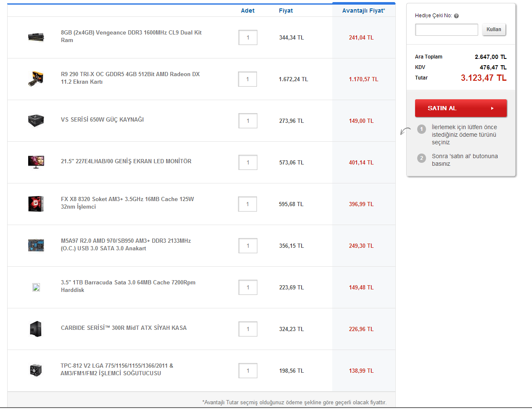Click the 401,14 TL advantage price
This screenshot has width=532, height=411.
pyautogui.click(x=361, y=162)
